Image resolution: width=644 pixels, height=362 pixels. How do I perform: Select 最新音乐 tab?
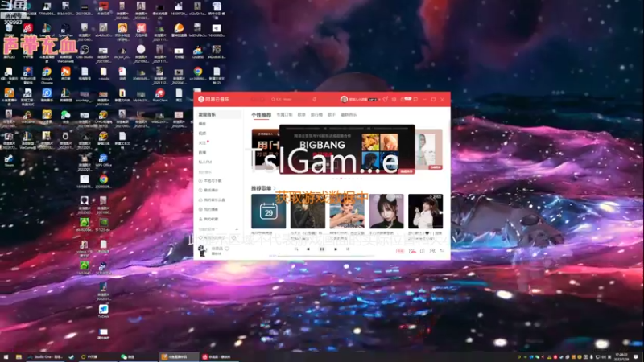tap(349, 115)
